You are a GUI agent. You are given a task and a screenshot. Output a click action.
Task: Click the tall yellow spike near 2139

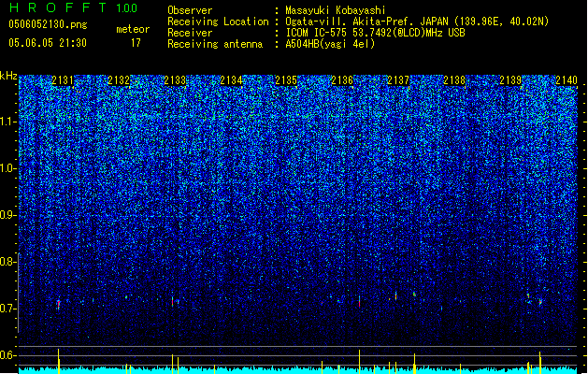pyautogui.click(x=540, y=363)
